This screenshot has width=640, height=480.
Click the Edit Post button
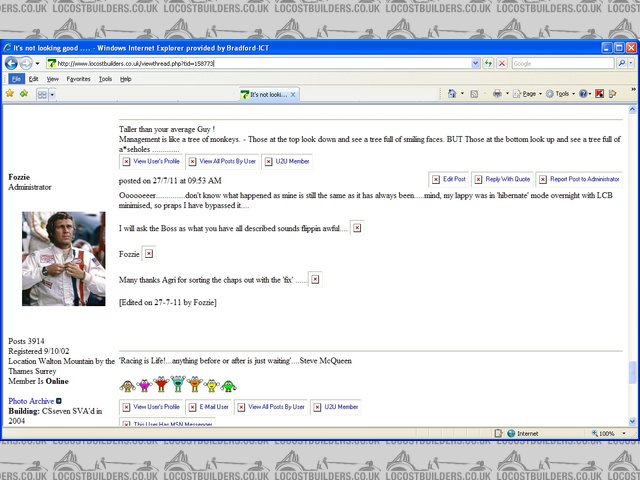(x=449, y=180)
